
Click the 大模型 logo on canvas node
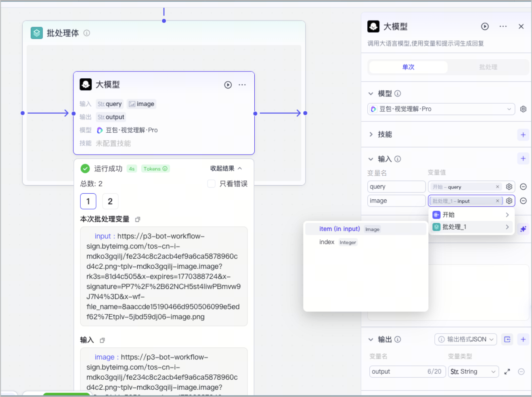pyautogui.click(x=86, y=84)
